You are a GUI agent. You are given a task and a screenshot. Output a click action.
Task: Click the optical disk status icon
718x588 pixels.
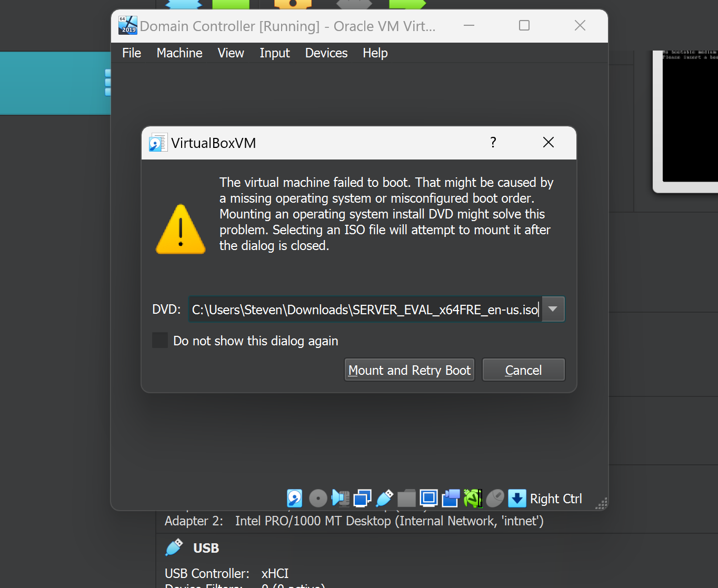pyautogui.click(x=318, y=498)
